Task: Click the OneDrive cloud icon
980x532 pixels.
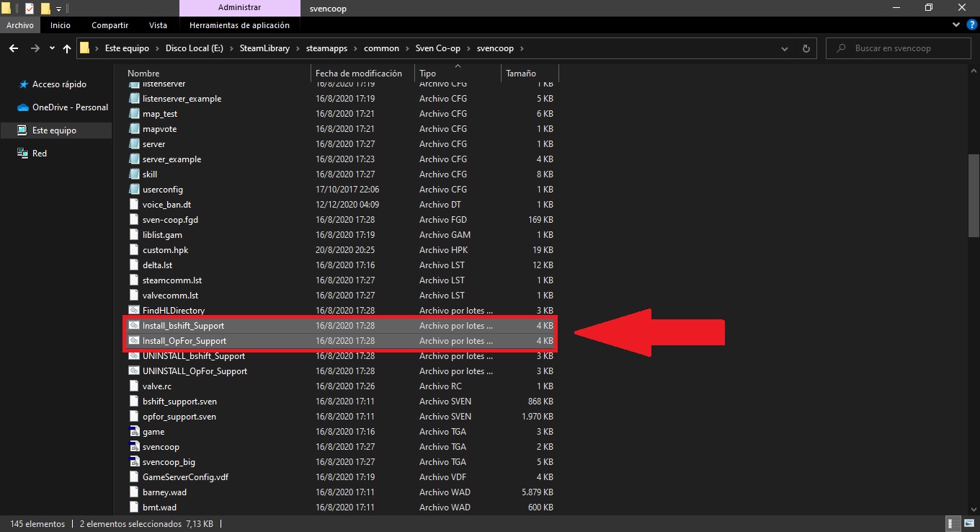Action: (x=22, y=107)
